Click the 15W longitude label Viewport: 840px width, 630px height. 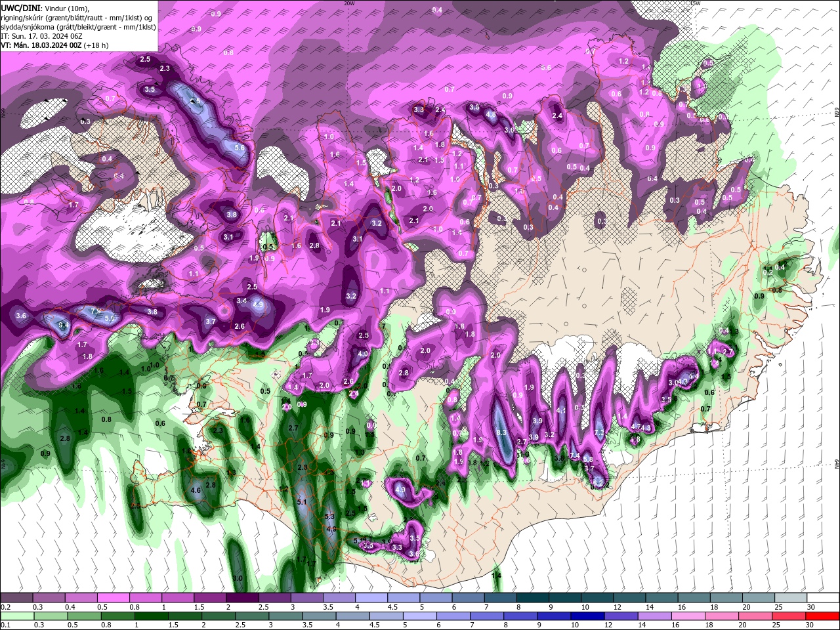(696, 3)
